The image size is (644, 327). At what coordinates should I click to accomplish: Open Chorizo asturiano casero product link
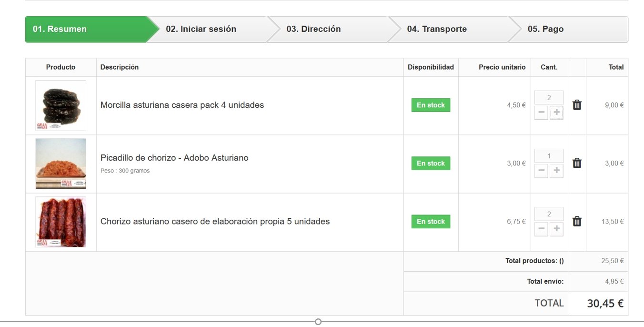(x=215, y=221)
